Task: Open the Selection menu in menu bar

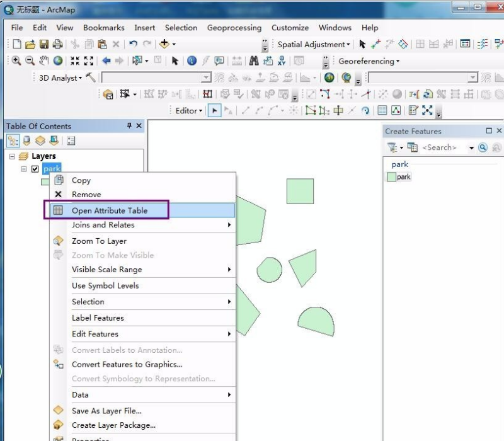Action: pyautogui.click(x=181, y=28)
